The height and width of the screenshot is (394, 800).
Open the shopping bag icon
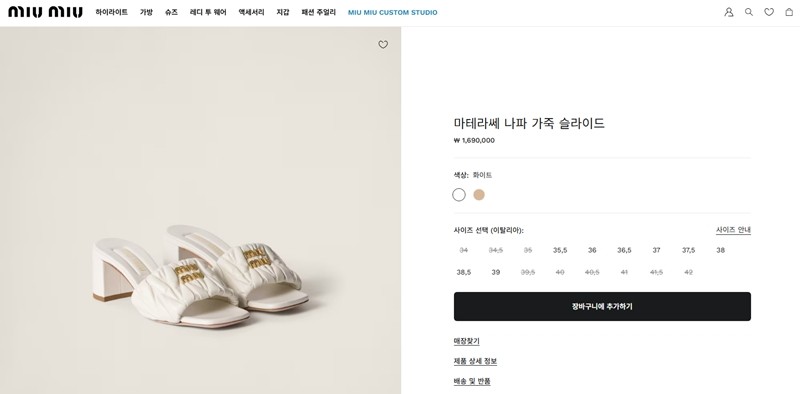pyautogui.click(x=789, y=12)
